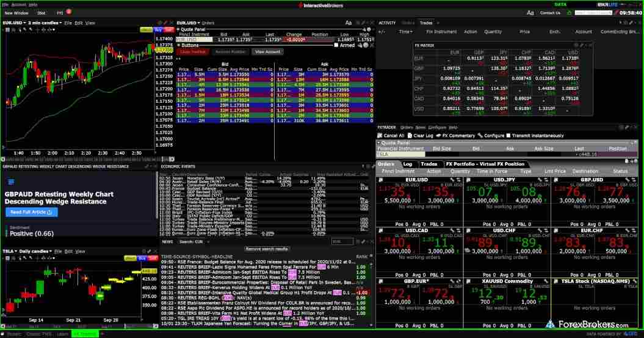644x338 pixels.
Task: Switch to the Trades tab in FXTrader
Action: (x=429, y=164)
